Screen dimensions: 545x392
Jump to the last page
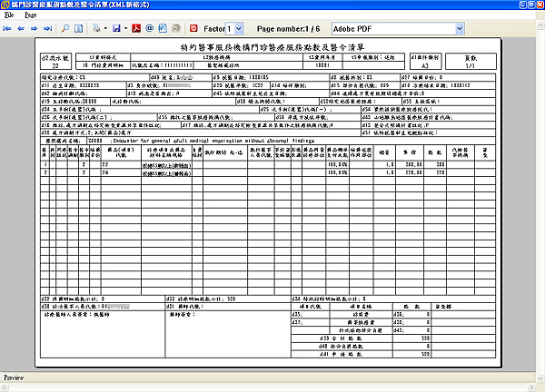pos(48,29)
